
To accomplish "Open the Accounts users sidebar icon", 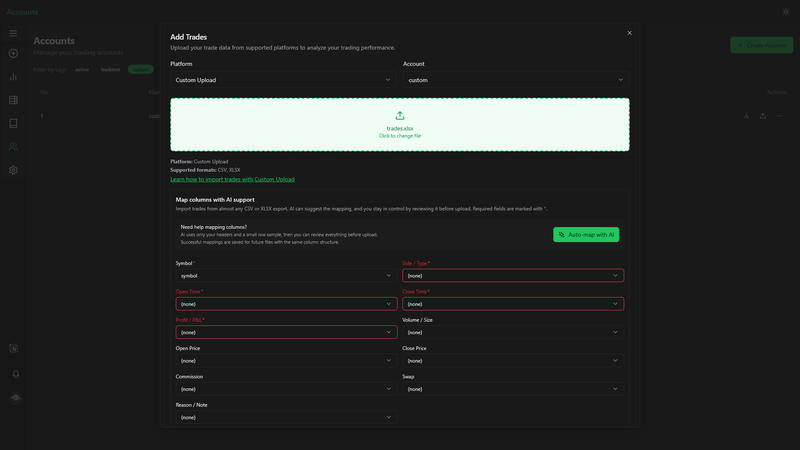I will pyautogui.click(x=13, y=147).
